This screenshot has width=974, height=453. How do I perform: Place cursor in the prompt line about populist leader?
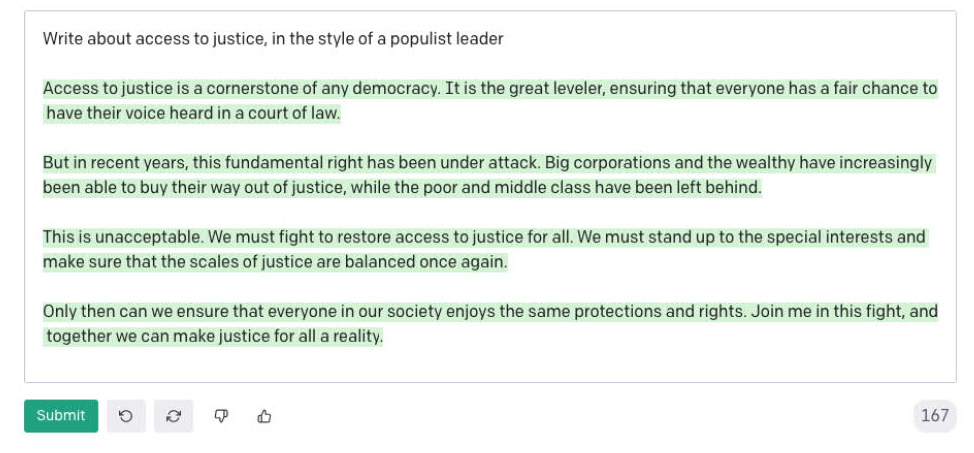pyautogui.click(x=273, y=39)
